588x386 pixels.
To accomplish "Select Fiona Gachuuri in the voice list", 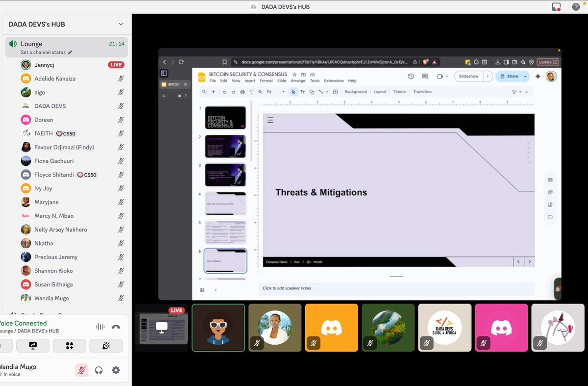I will click(67, 161).
